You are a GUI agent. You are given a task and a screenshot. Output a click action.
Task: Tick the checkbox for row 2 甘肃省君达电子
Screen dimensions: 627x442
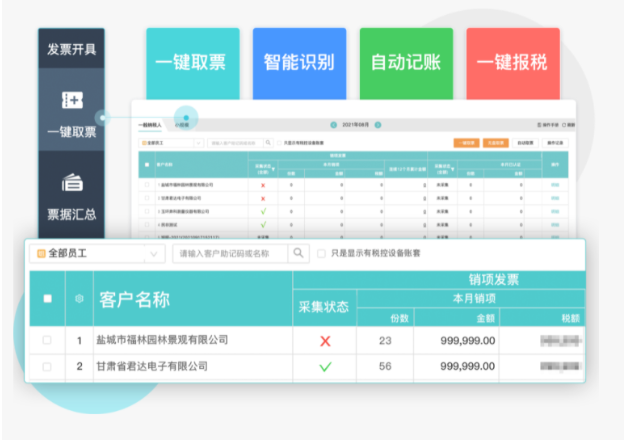pos(47,367)
